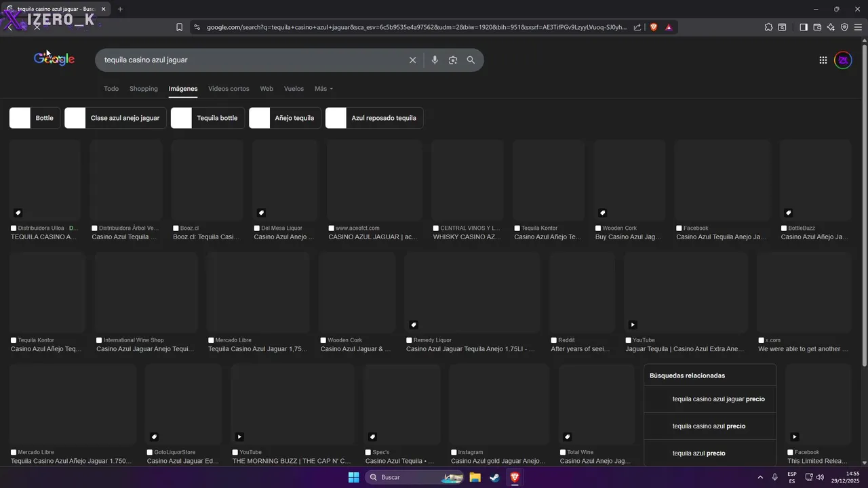
Task: Open "After years of seei..." Reddit result
Action: tap(580, 349)
